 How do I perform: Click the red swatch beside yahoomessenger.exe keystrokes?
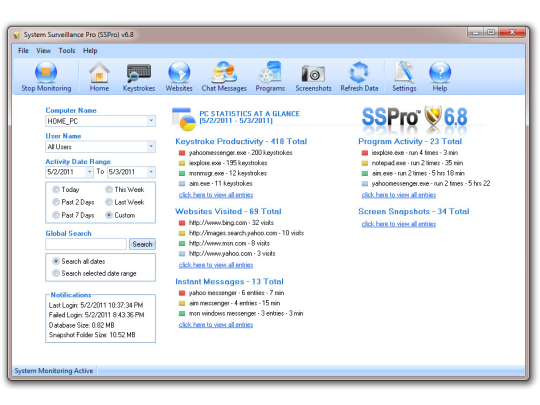[x=182, y=153]
